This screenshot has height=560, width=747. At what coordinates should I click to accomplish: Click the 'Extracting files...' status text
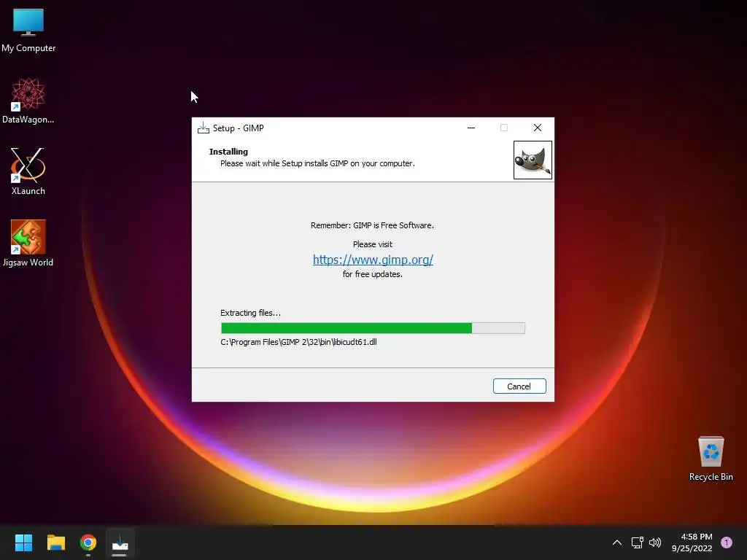(x=251, y=313)
